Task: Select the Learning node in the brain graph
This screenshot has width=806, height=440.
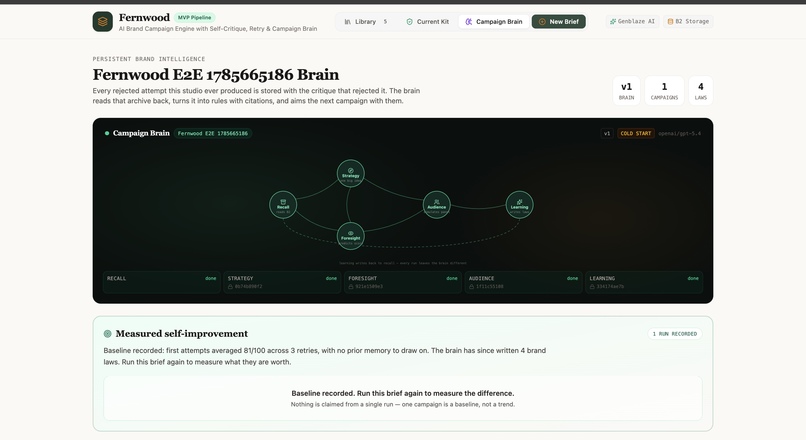Action: 519,205
